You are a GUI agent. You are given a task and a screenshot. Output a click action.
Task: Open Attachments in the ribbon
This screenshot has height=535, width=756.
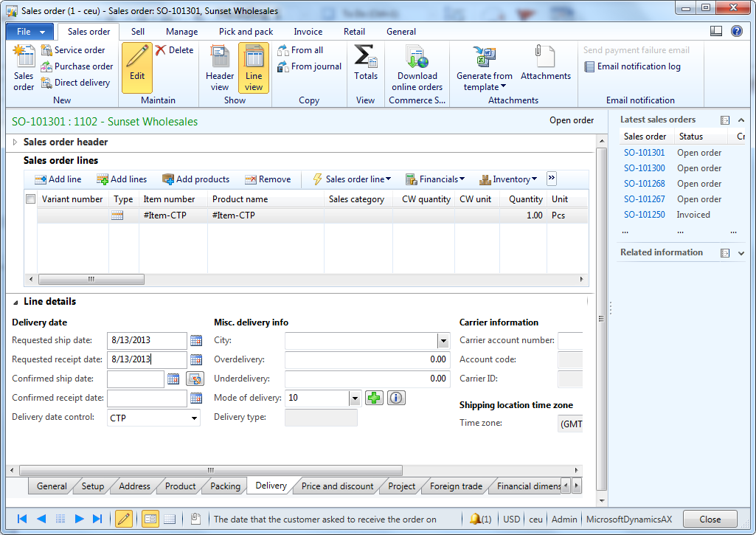[545, 63]
